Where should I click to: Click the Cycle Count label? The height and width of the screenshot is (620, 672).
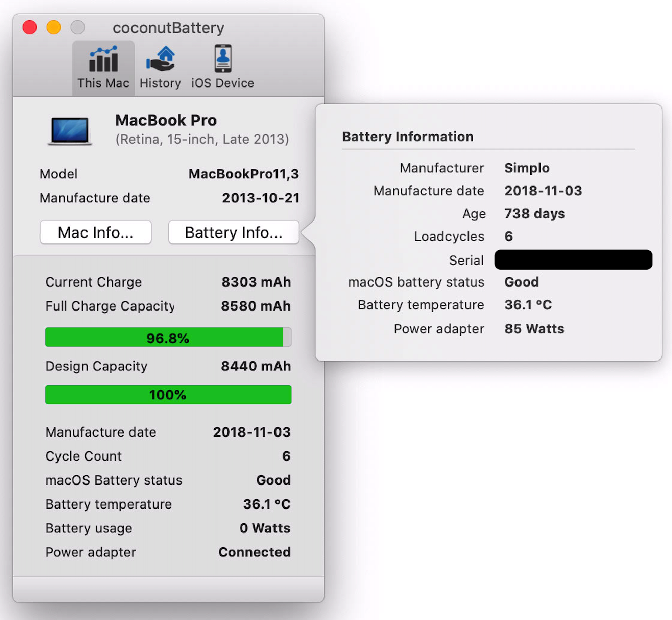[x=83, y=456]
